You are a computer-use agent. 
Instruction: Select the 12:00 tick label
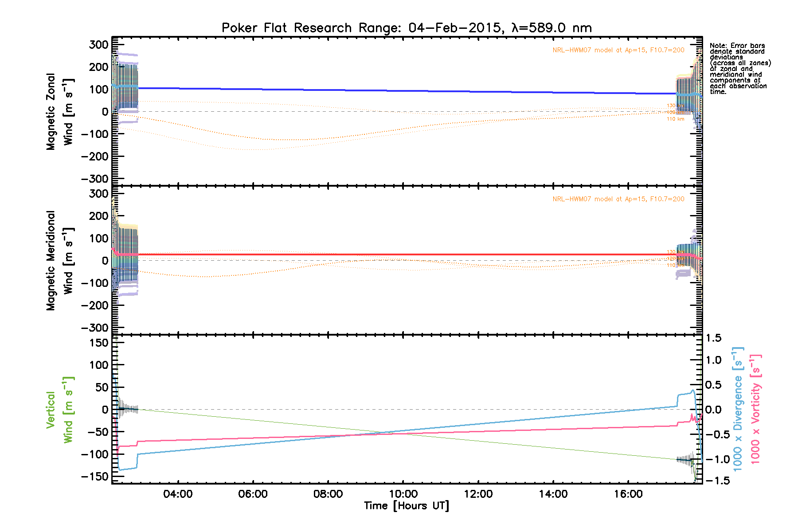tap(478, 494)
